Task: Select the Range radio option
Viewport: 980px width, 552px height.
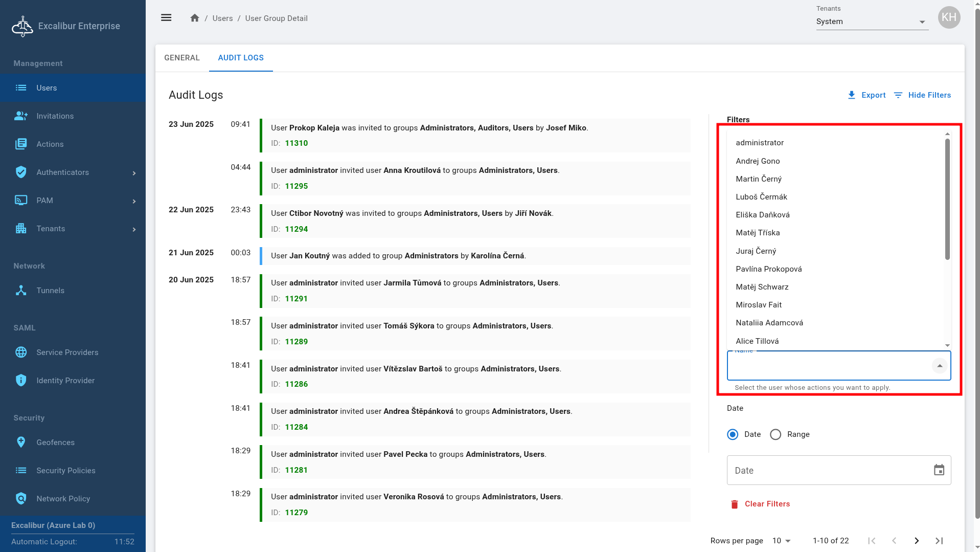Action: pos(776,434)
